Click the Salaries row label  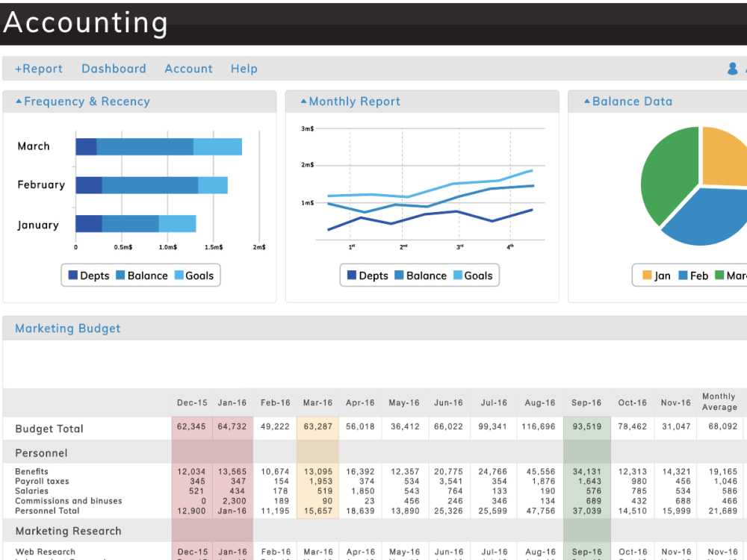click(x=31, y=491)
